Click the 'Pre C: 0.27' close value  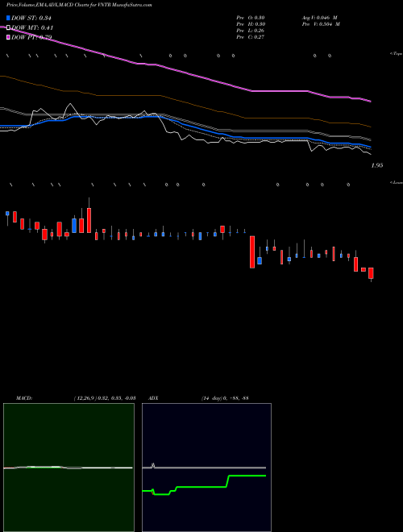pos(251,37)
